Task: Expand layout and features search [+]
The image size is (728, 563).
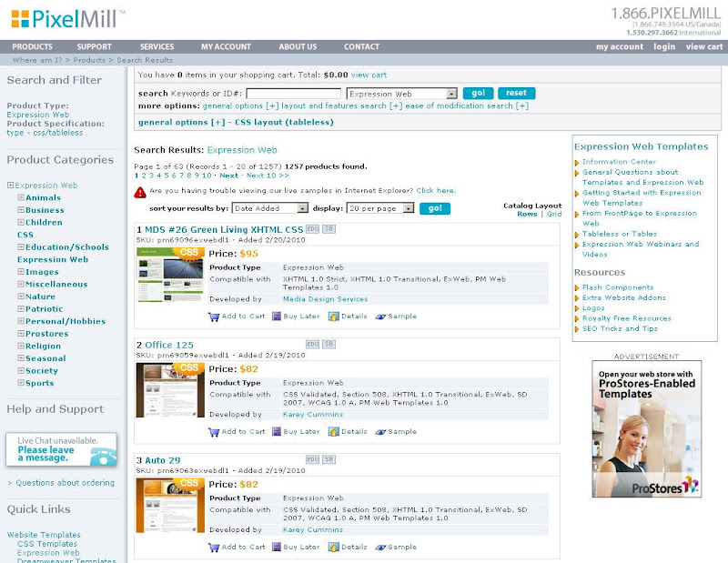Action: coord(342,106)
